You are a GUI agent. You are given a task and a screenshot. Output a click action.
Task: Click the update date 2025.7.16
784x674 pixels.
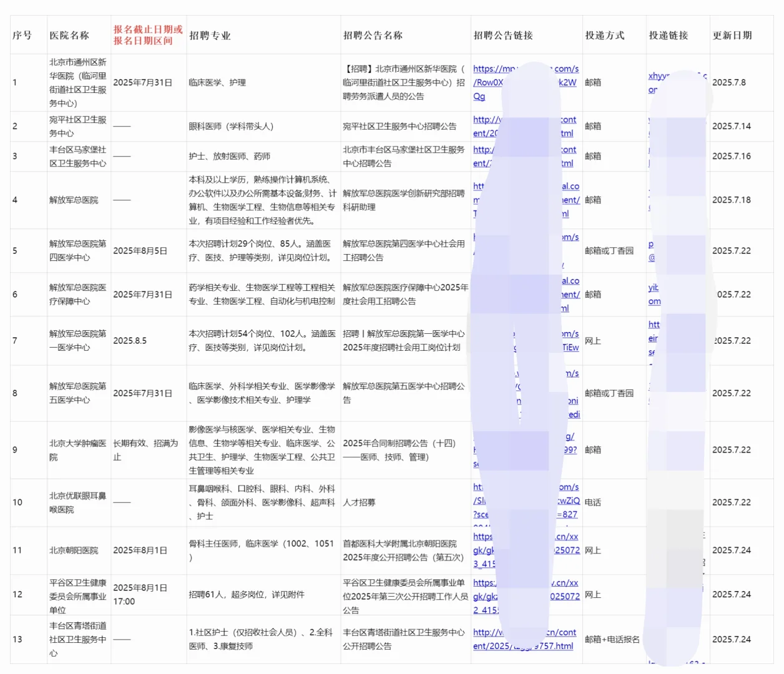point(732,156)
